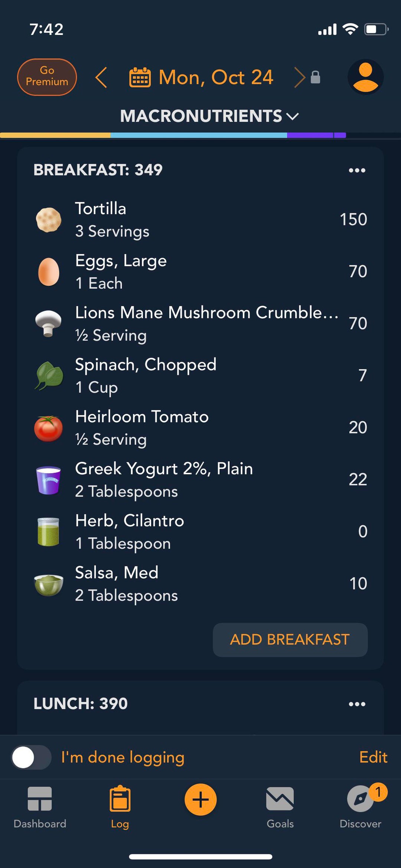Viewport: 401px width, 868px height.
Task: Tap the Edit link
Action: point(373,757)
